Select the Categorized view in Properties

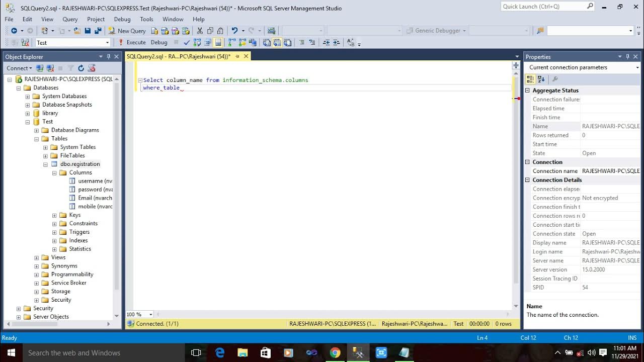tap(530, 79)
